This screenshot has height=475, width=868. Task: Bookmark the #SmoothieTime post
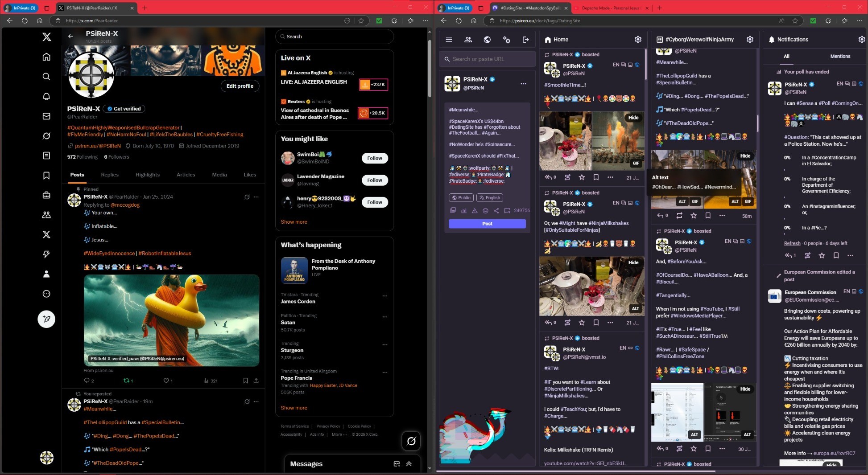pos(596,177)
